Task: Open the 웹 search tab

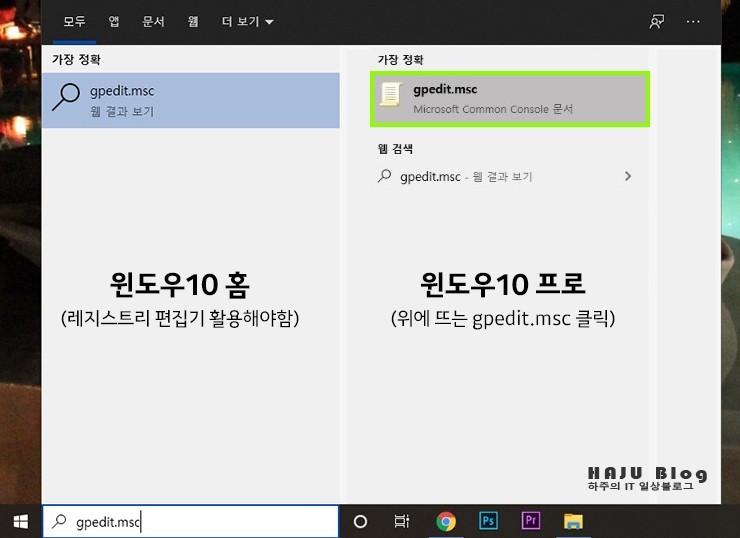Action: click(193, 22)
